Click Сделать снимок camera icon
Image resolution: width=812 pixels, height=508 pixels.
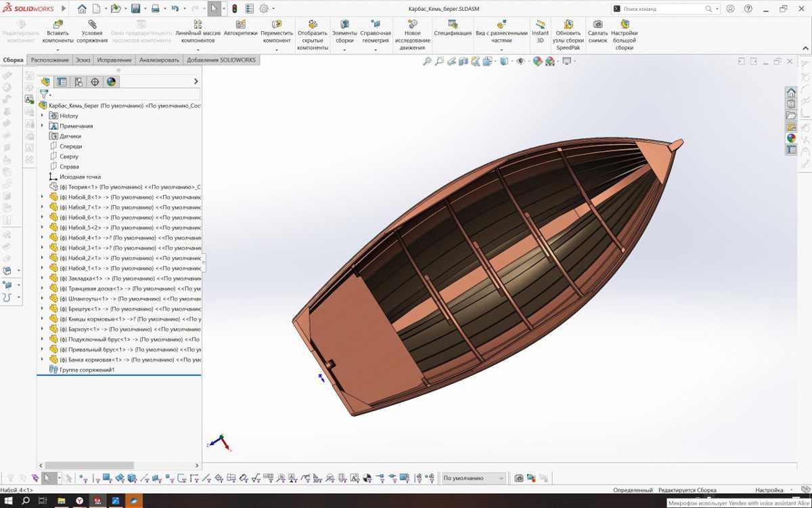coord(597,24)
